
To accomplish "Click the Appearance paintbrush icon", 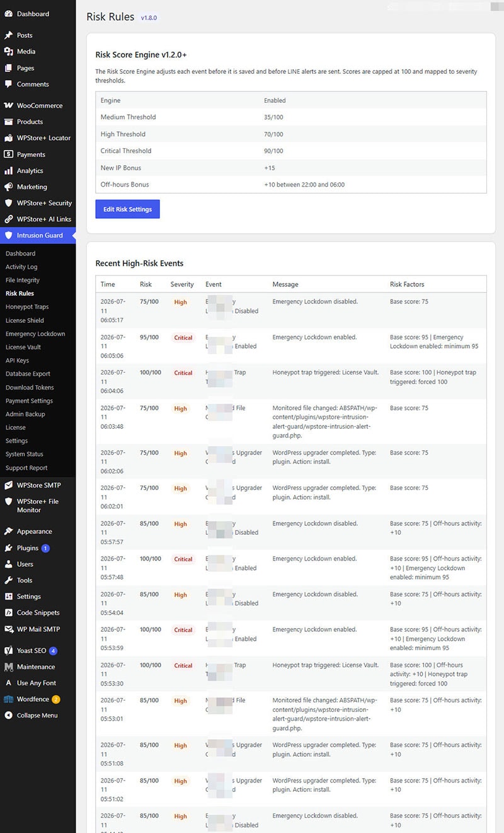I will 8,532.
